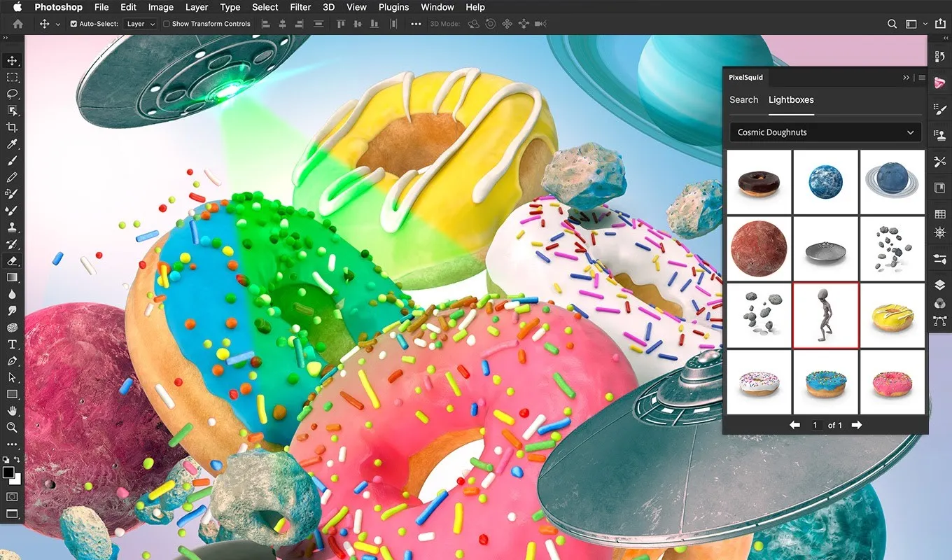Open the Apple menu
This screenshot has height=560, width=952.
coord(17,7)
